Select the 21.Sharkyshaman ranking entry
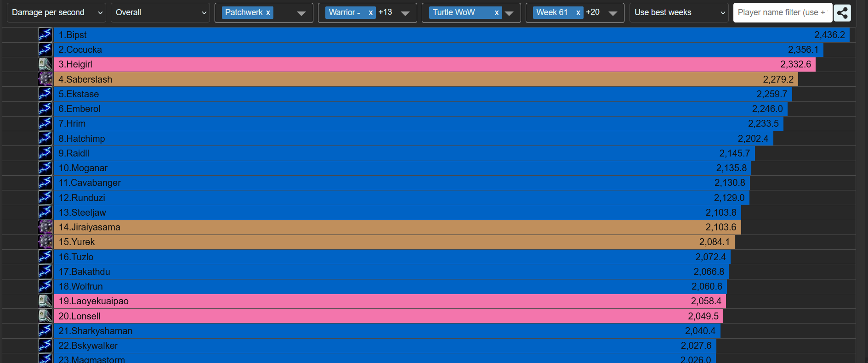Viewport: 868px width, 363px height. (x=387, y=331)
